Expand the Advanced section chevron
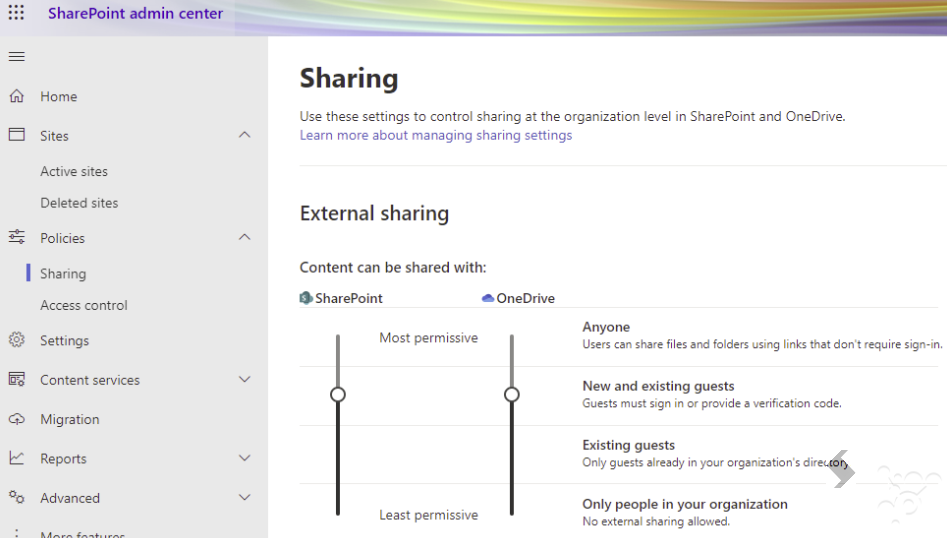Viewport: 947px width, 538px height. pos(245,497)
